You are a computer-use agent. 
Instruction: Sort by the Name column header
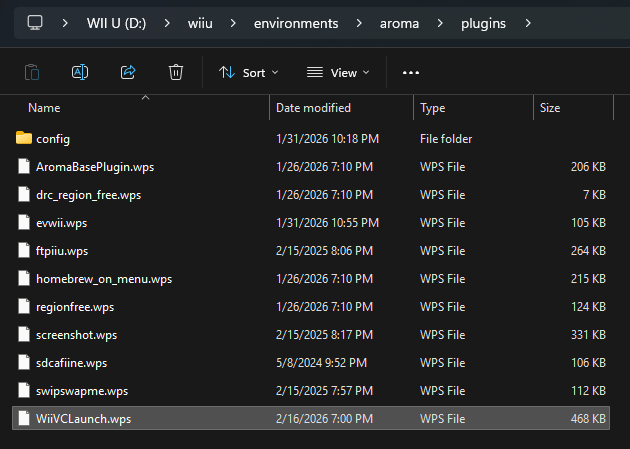click(44, 107)
